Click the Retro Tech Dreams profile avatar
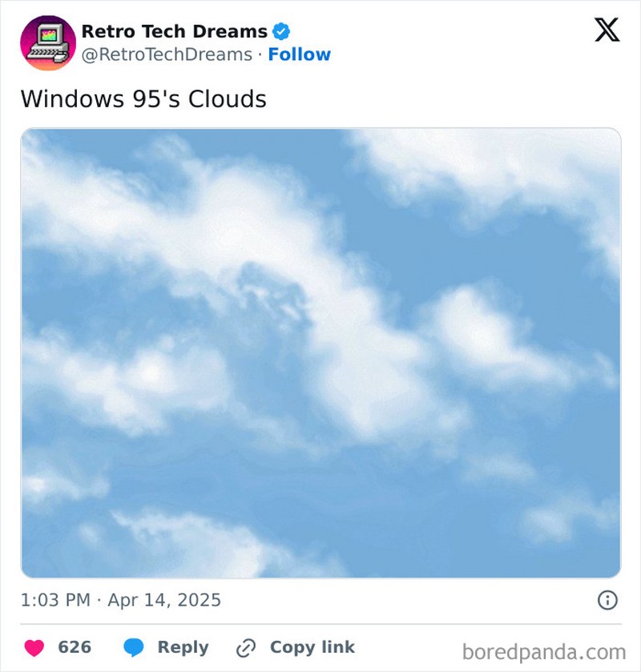The image size is (641, 672). pyautogui.click(x=47, y=43)
